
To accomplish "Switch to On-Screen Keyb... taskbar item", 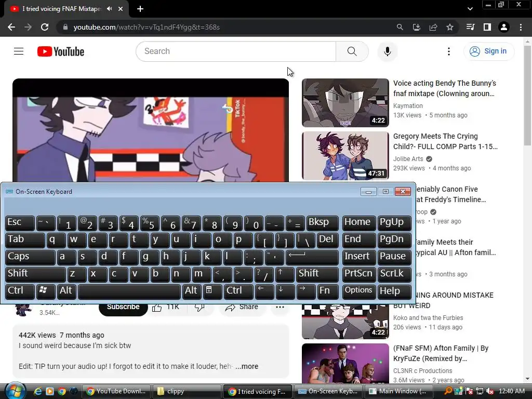I will [328, 391].
